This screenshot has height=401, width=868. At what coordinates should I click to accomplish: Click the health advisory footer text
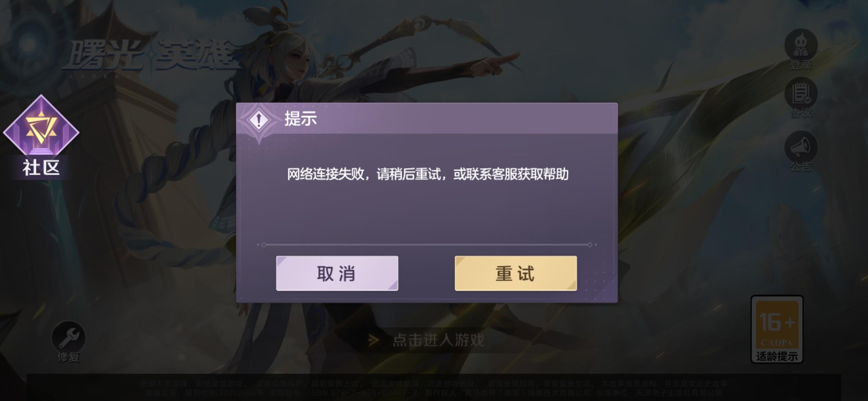[433, 388]
